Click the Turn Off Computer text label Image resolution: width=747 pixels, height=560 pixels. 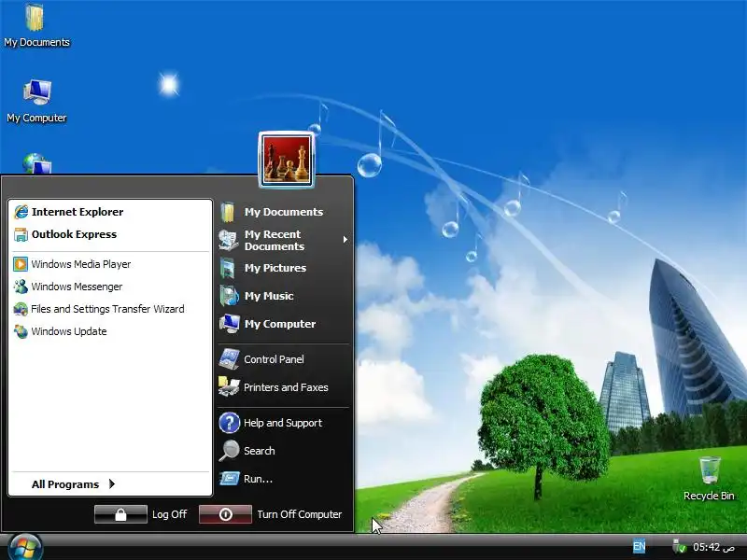point(299,514)
